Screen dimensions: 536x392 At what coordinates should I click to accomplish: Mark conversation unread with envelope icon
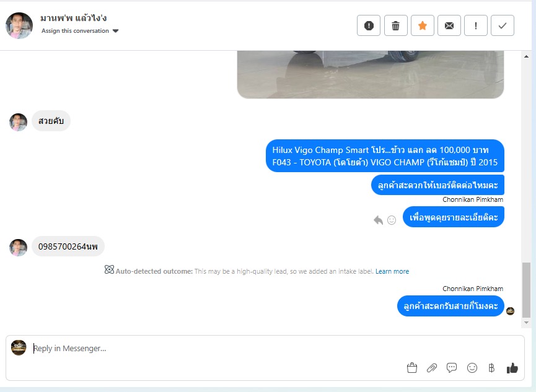click(449, 25)
